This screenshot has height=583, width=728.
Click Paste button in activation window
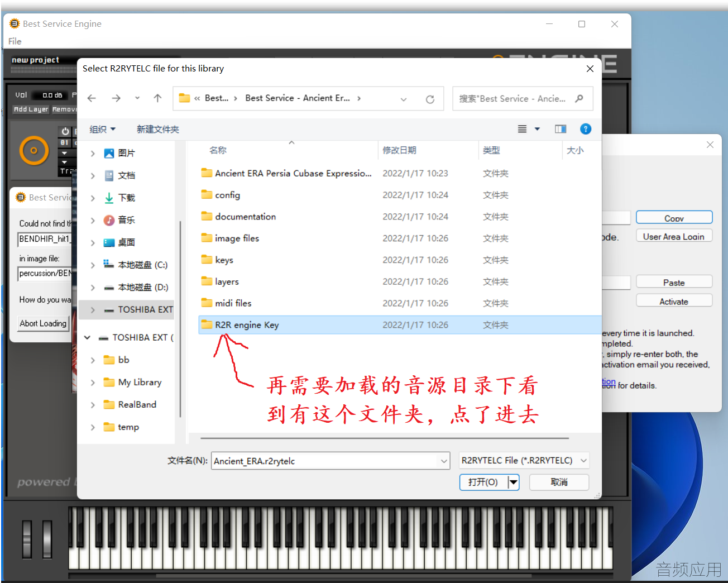[x=674, y=283]
